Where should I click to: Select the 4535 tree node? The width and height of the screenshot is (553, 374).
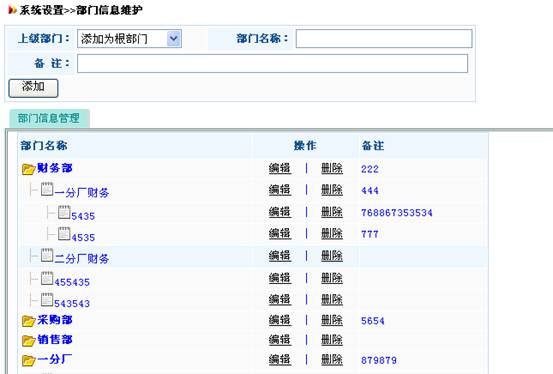point(83,238)
